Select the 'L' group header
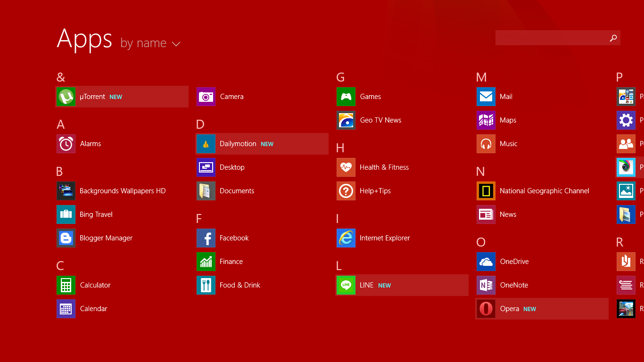 [x=339, y=266]
